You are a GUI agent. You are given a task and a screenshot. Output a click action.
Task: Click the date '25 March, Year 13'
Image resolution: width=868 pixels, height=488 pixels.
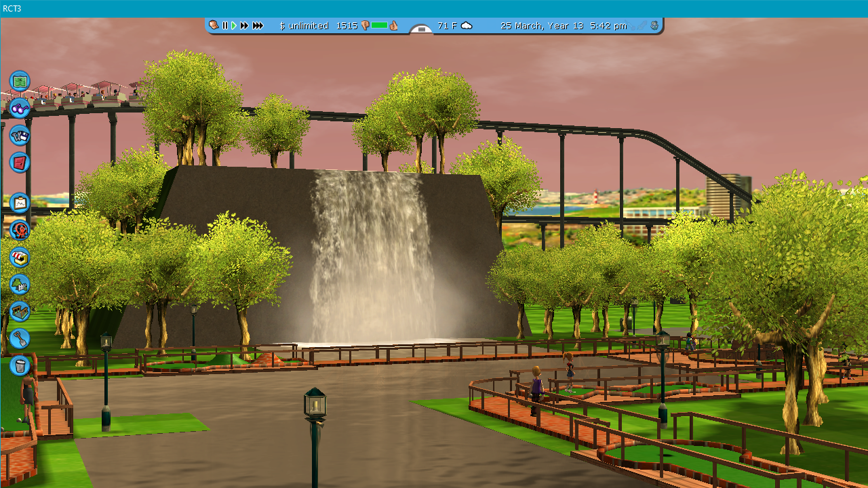(x=542, y=26)
